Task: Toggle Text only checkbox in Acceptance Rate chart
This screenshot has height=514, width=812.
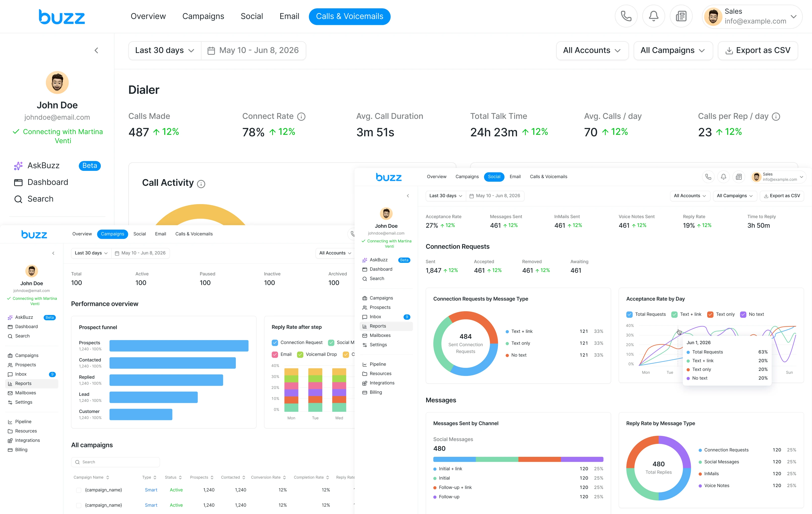Action: [x=710, y=314]
